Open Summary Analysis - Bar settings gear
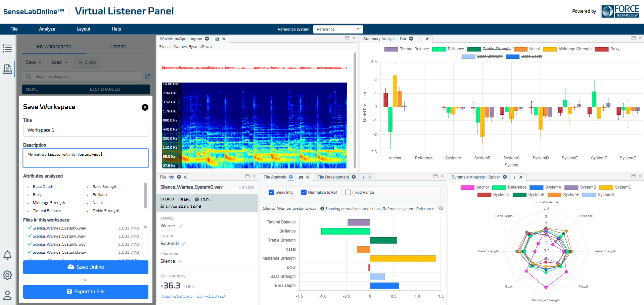This screenshot has height=305, width=644. pyautogui.click(x=411, y=39)
